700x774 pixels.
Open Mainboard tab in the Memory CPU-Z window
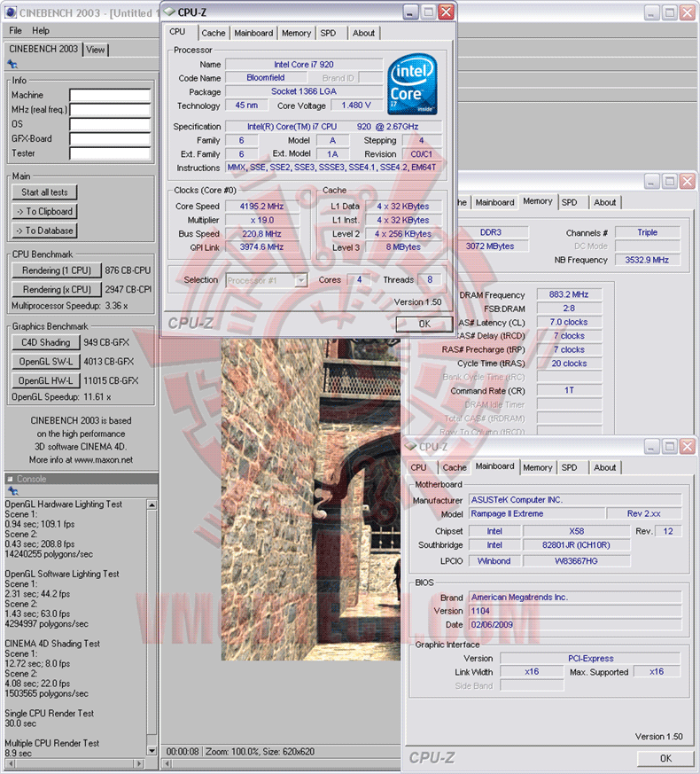(494, 202)
